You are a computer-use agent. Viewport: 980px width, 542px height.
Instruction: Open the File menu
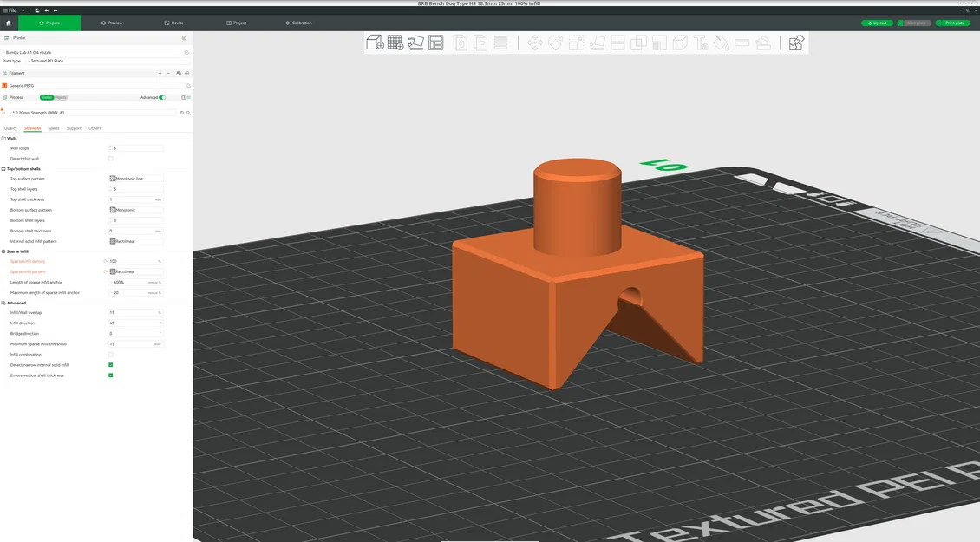coord(10,10)
